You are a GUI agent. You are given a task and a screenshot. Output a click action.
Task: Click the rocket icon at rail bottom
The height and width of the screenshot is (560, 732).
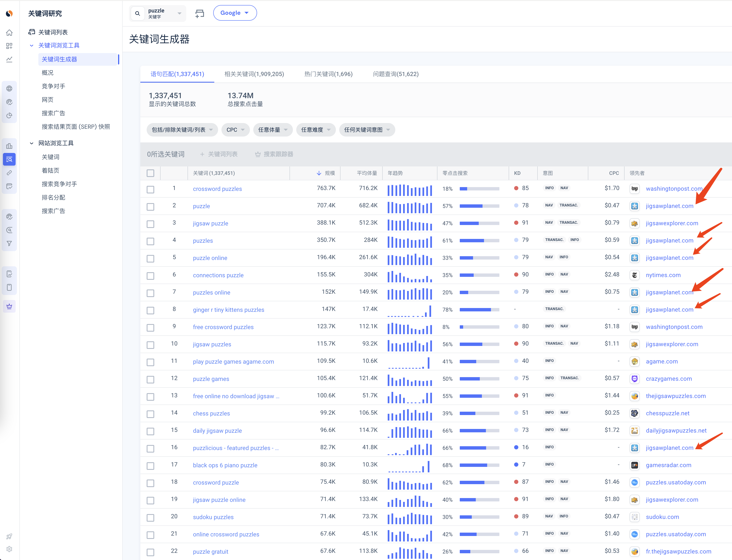9,536
